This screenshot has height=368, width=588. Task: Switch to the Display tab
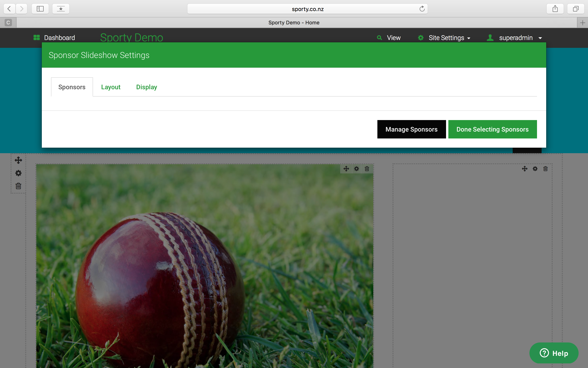pyautogui.click(x=147, y=87)
